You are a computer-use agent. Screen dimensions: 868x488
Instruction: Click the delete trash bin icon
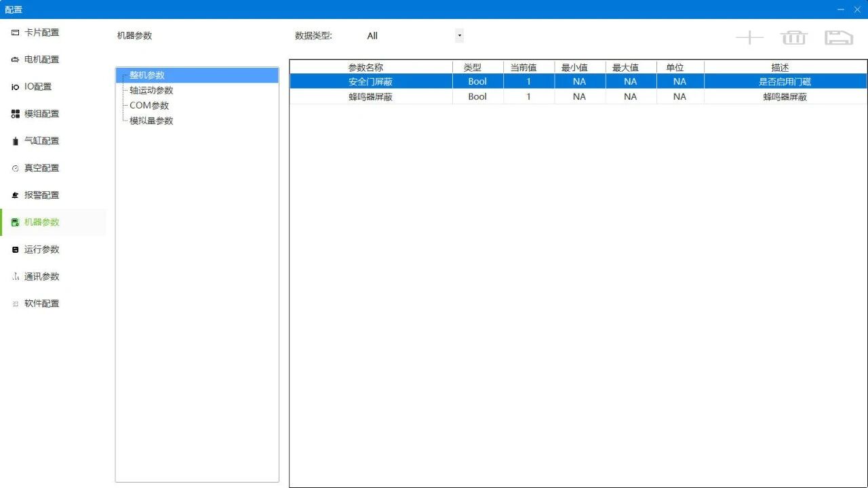click(x=794, y=37)
